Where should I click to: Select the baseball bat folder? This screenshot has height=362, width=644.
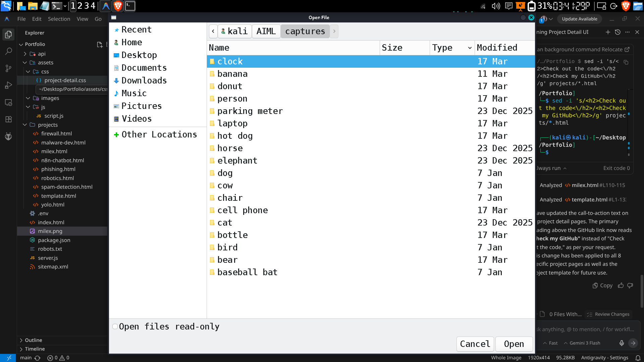(x=371, y=272)
